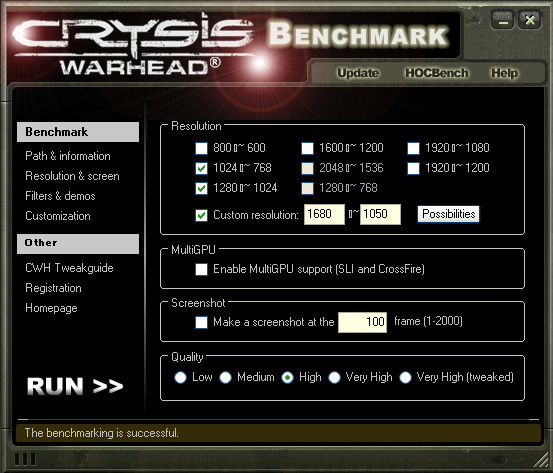553x473 pixels.
Task: Open the Filters & demos section
Action: pyautogui.click(x=60, y=196)
